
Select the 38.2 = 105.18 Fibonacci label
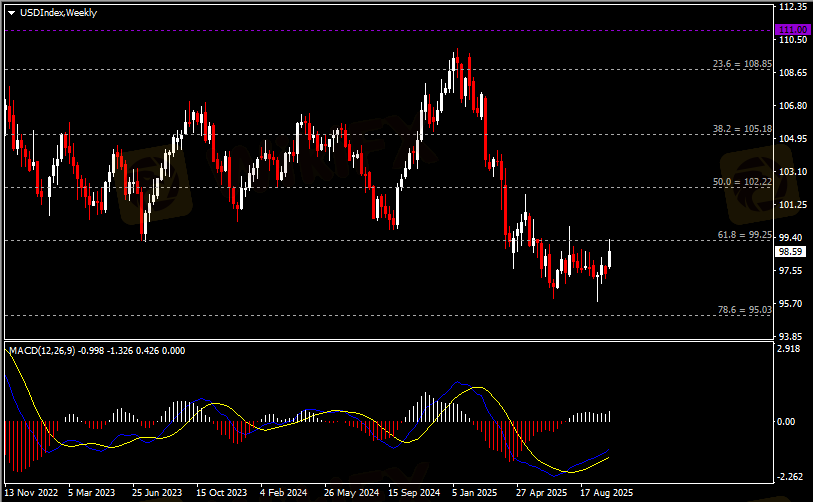[x=741, y=129]
